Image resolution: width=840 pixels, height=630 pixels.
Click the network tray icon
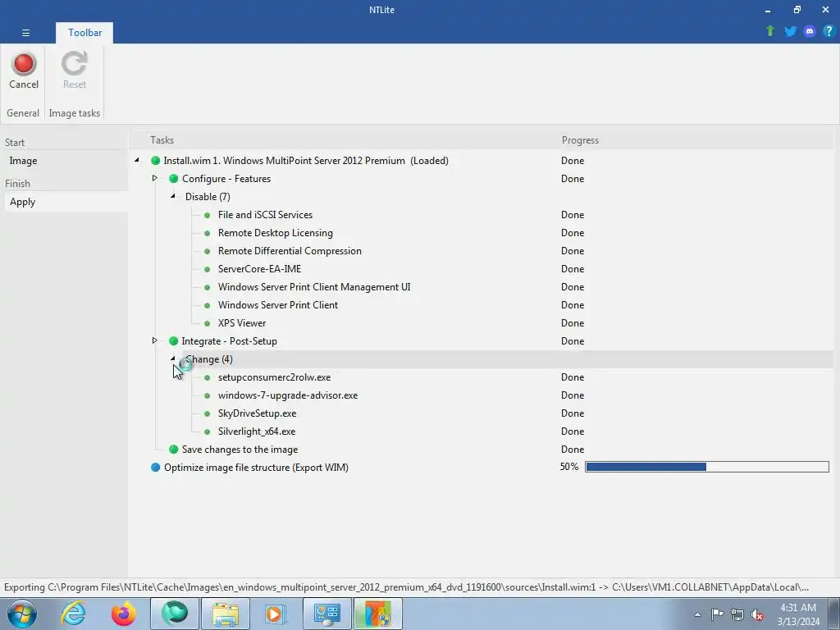point(737,614)
